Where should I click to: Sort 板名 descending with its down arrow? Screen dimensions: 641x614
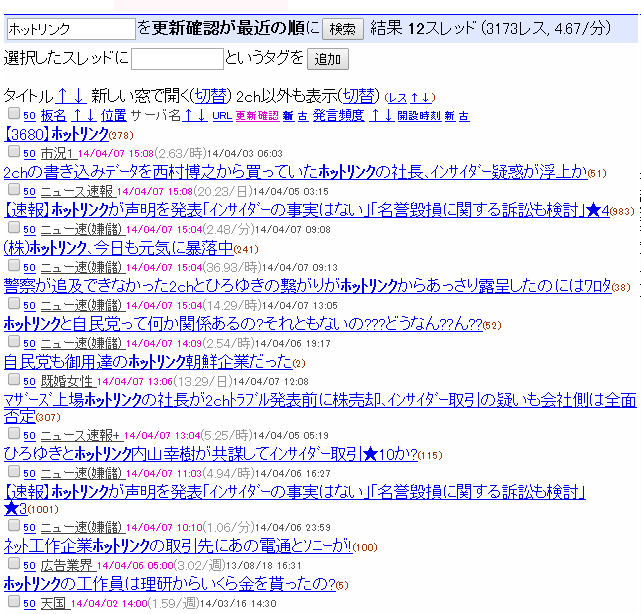pyautogui.click(x=91, y=116)
